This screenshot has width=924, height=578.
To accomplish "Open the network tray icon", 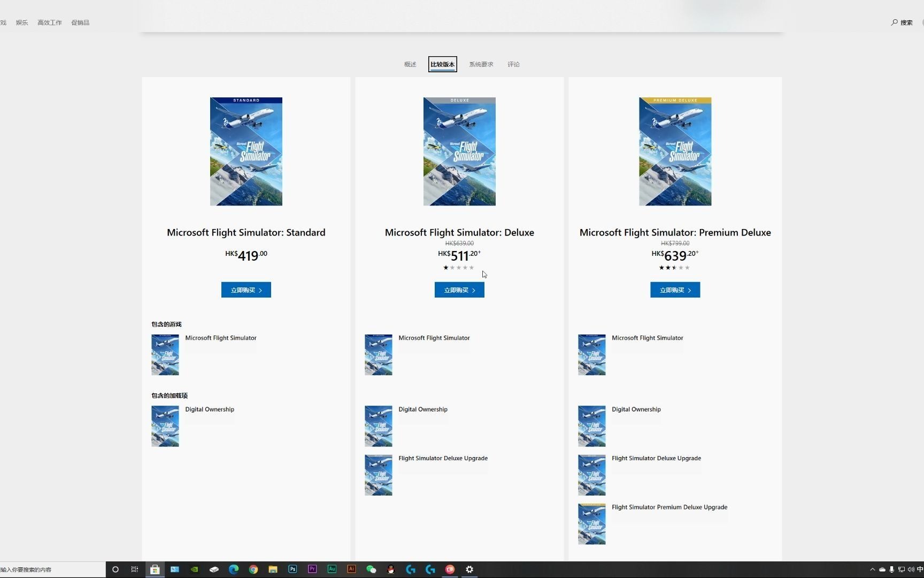I will pyautogui.click(x=901, y=569).
